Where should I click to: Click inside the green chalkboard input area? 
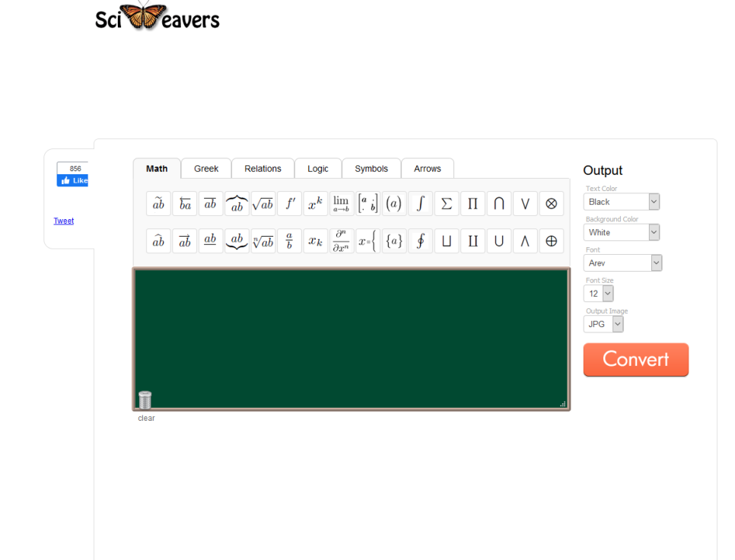pyautogui.click(x=351, y=339)
